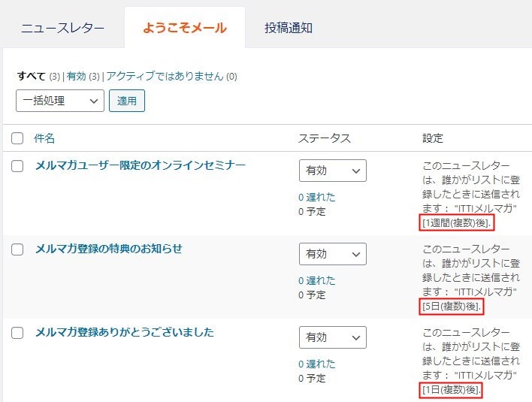Open the 一括処理 bulk action dropdown

pos(60,101)
